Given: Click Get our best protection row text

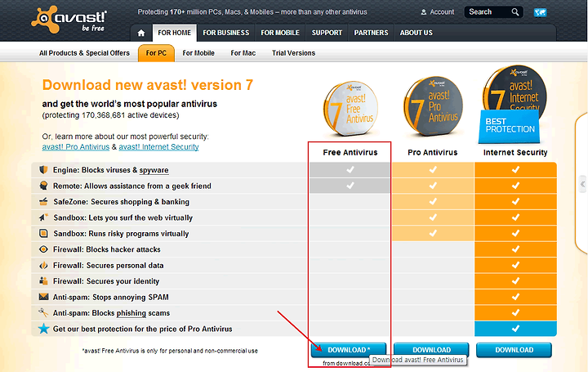Looking at the screenshot, I should pyautogui.click(x=142, y=329).
